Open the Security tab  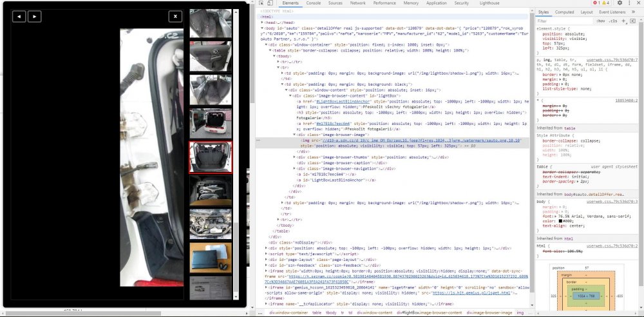pyautogui.click(x=462, y=3)
